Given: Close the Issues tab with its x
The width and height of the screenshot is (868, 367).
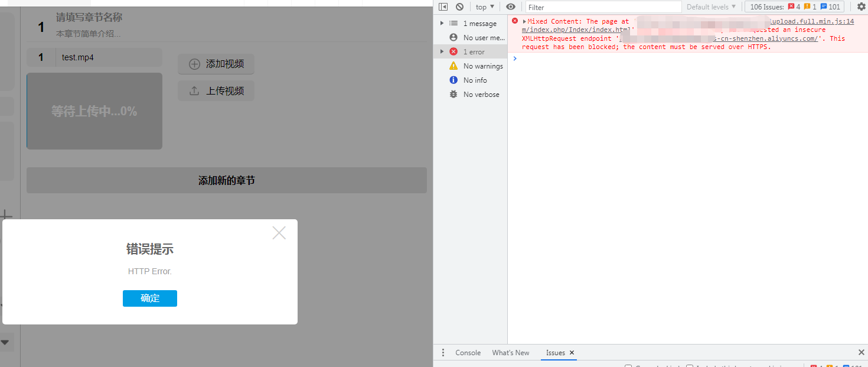Looking at the screenshot, I should pos(572,353).
